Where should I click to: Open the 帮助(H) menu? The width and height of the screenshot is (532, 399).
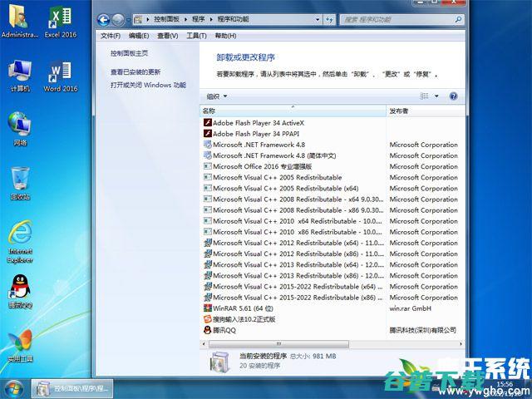pos(225,36)
